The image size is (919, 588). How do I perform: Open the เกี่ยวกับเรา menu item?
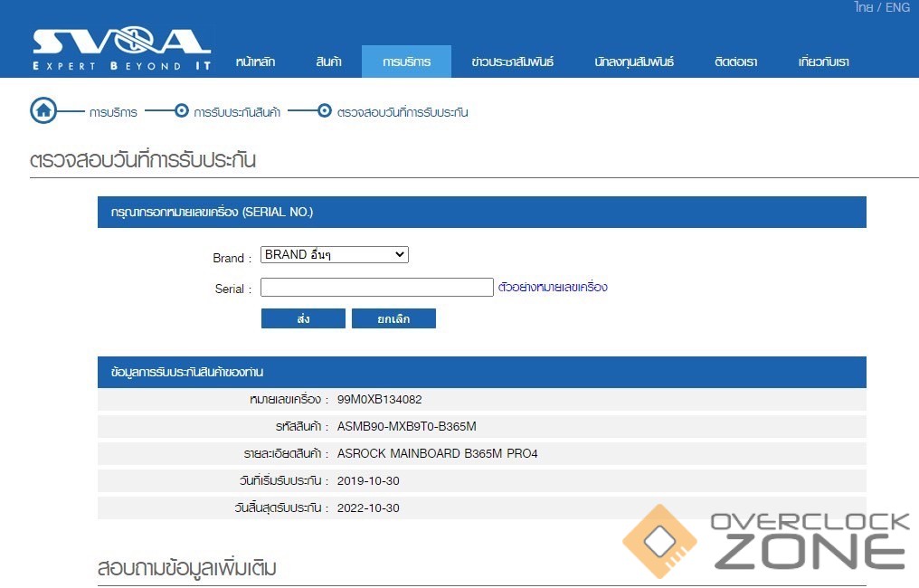pyautogui.click(x=823, y=62)
